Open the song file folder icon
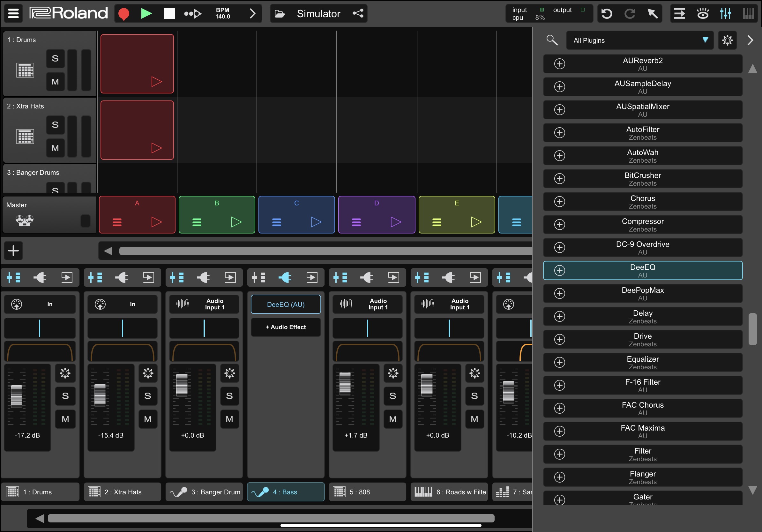This screenshot has height=532, width=762. point(280,14)
